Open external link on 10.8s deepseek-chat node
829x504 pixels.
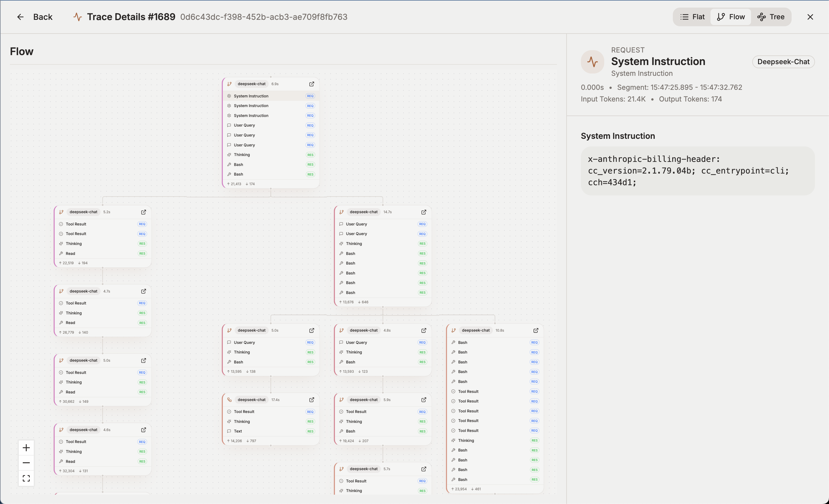[536, 330]
